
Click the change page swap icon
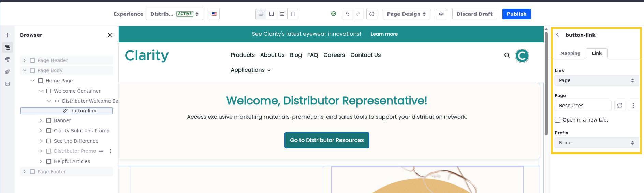[x=619, y=106]
